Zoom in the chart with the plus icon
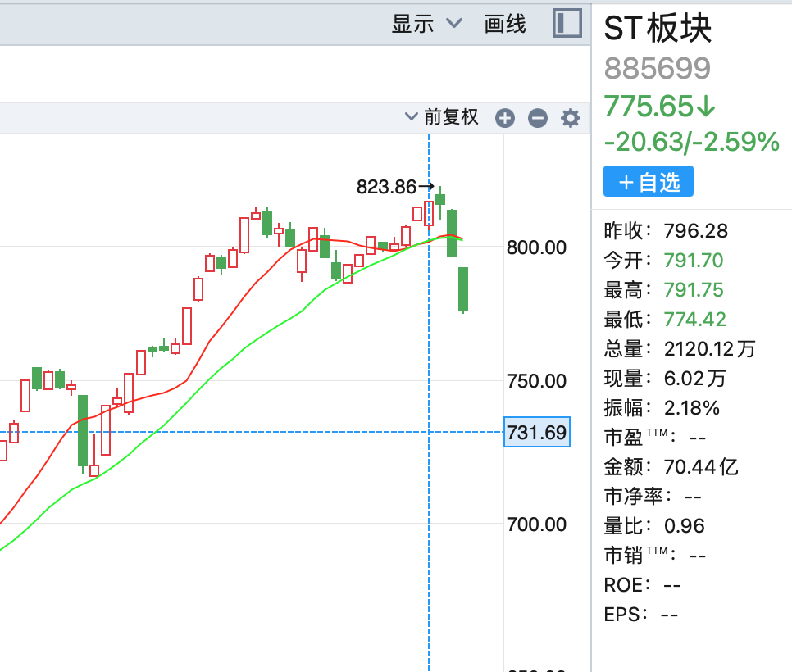 click(505, 118)
